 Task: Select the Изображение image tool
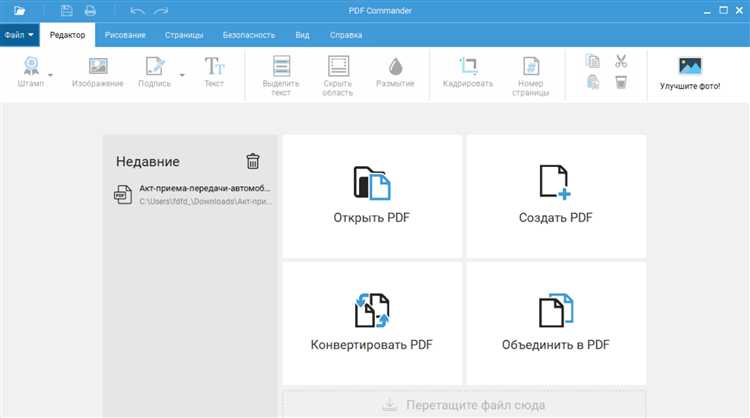pyautogui.click(x=98, y=72)
